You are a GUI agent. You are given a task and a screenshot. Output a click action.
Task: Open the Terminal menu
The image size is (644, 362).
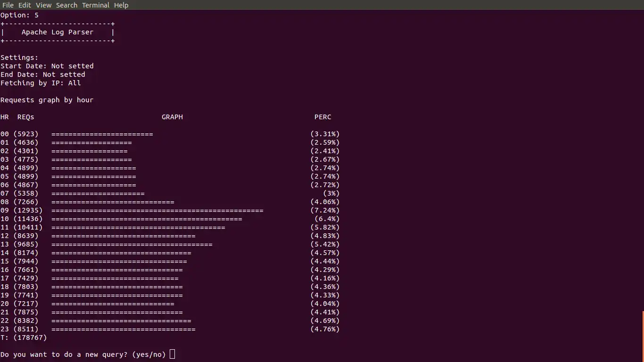[x=96, y=5]
